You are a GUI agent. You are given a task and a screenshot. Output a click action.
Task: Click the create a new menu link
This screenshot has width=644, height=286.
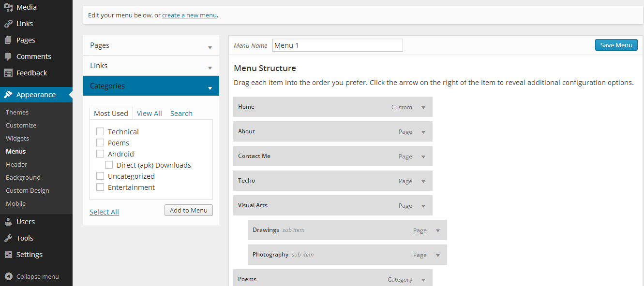tap(189, 15)
